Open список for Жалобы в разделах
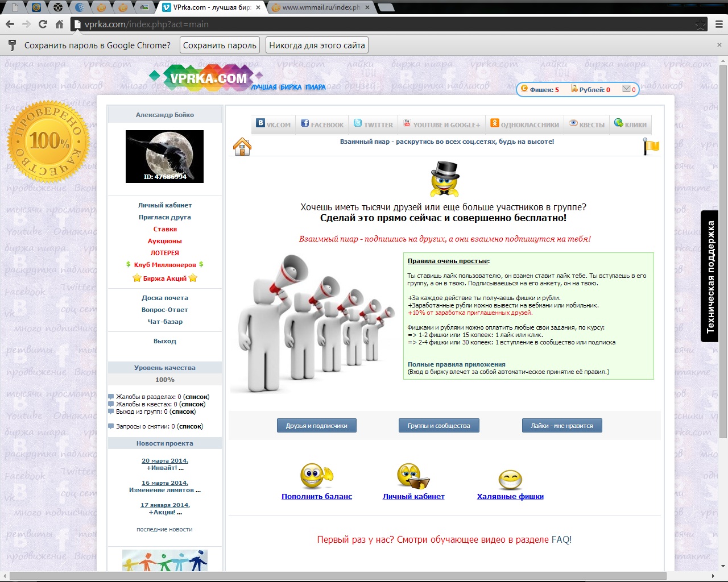This screenshot has height=582, width=728. tap(196, 397)
